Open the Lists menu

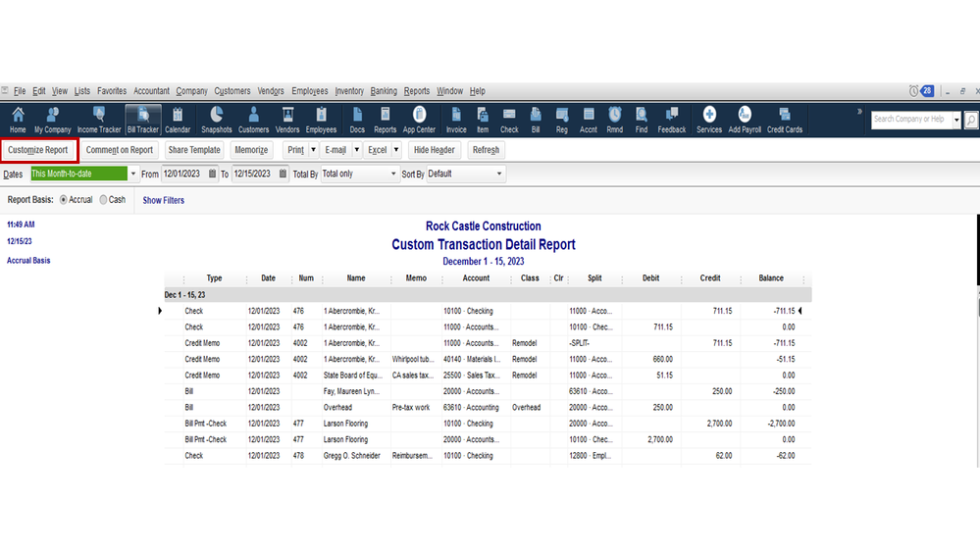81,91
